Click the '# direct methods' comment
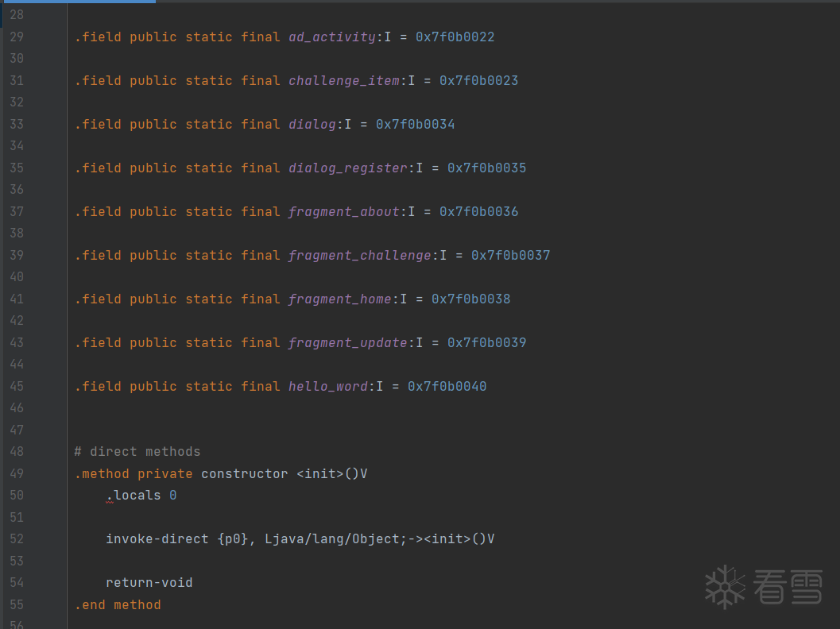This screenshot has height=629, width=840. click(137, 452)
